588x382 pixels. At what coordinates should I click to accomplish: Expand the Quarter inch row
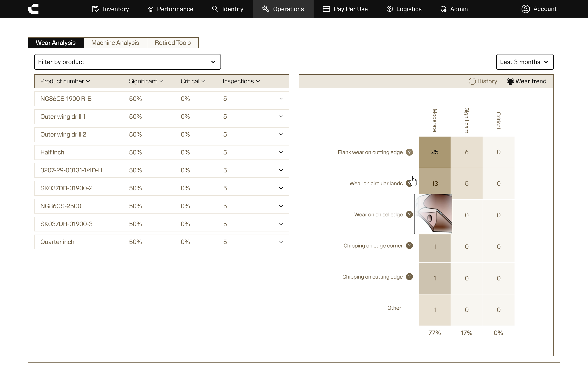[281, 242]
